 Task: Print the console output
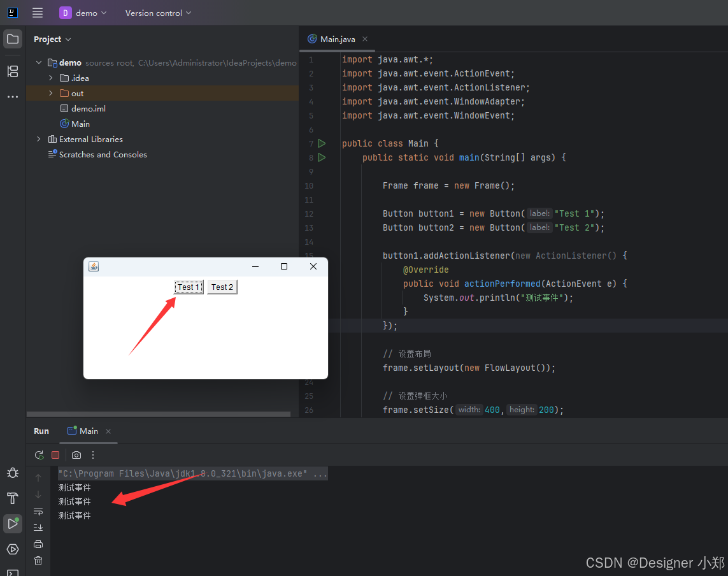coord(38,544)
